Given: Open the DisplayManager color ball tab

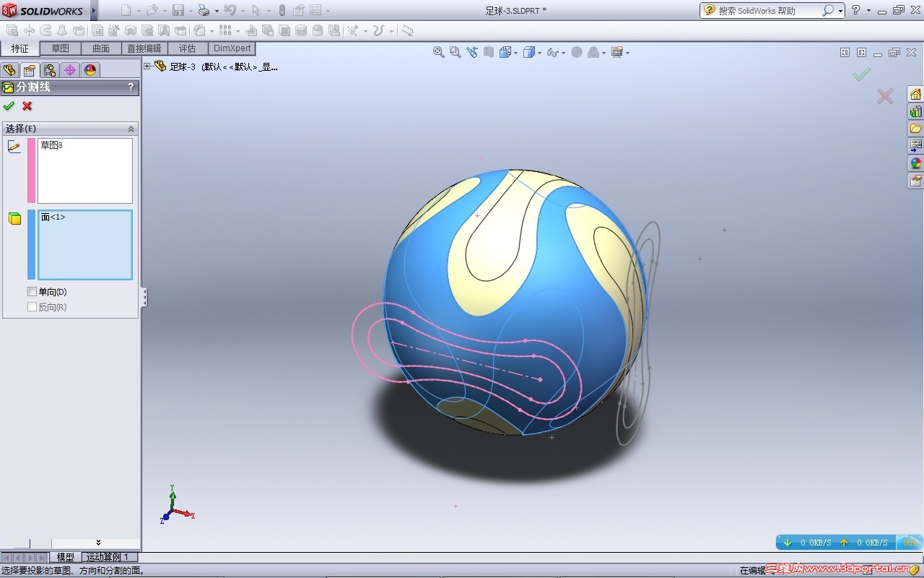Looking at the screenshot, I should 90,70.
